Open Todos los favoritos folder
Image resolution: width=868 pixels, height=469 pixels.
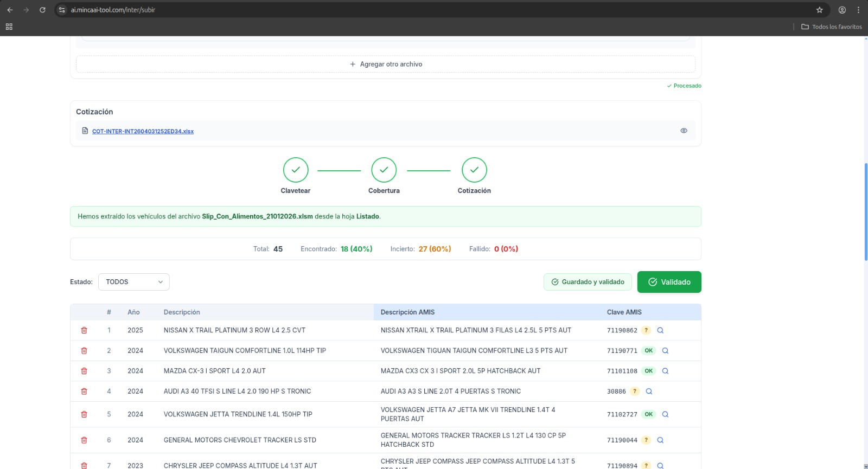tap(832, 27)
